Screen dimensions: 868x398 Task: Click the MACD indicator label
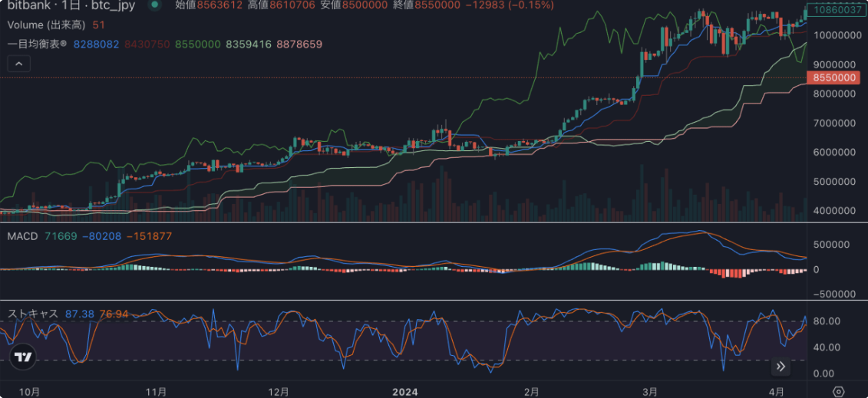(x=22, y=236)
